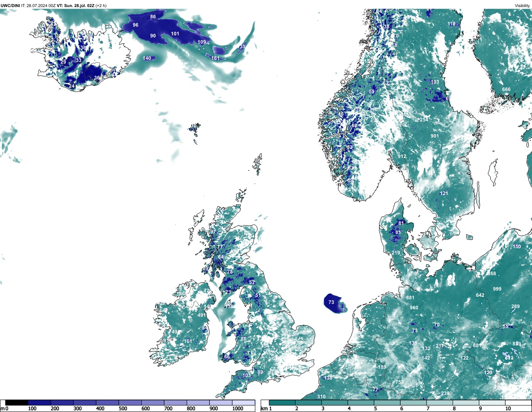Viewport: 532px width, 412px height.
Task: Click the '239' value at bottom of map
Action: [445, 393]
